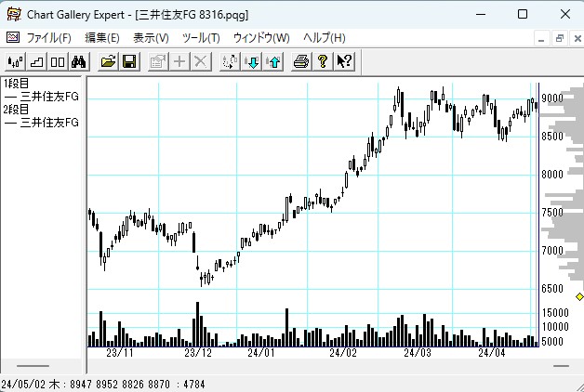Open the 表示(V) menu

click(151, 38)
